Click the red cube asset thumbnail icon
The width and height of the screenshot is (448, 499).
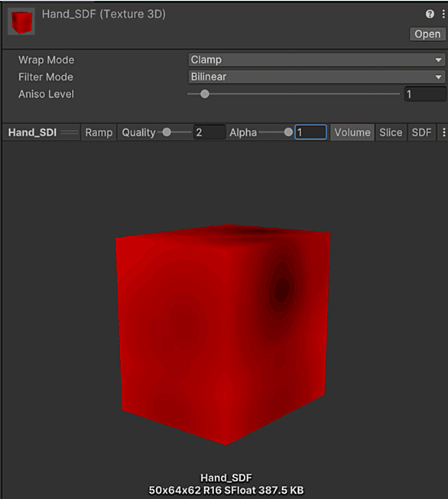(21, 21)
